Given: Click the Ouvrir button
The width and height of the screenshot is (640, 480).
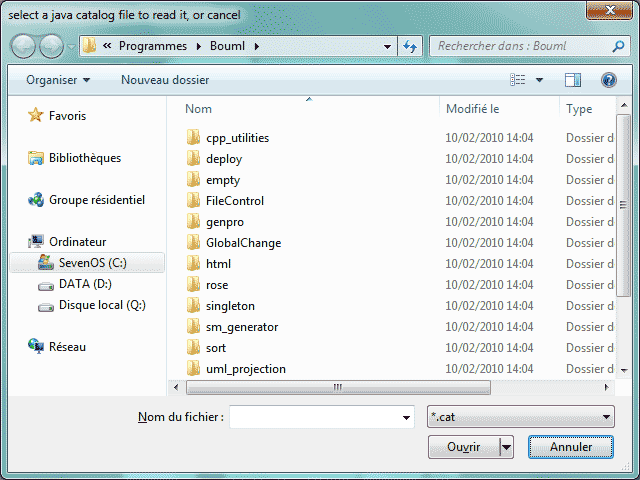Looking at the screenshot, I should [464, 447].
